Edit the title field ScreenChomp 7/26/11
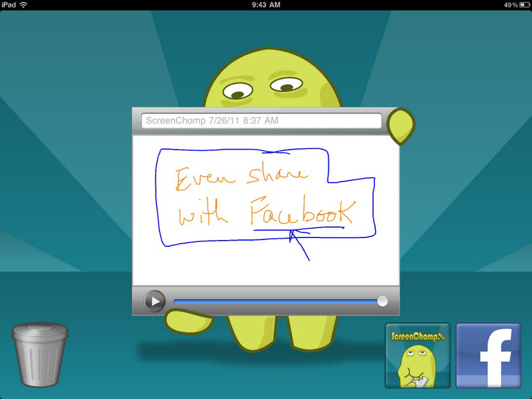This screenshot has height=399, width=532. pos(261,120)
